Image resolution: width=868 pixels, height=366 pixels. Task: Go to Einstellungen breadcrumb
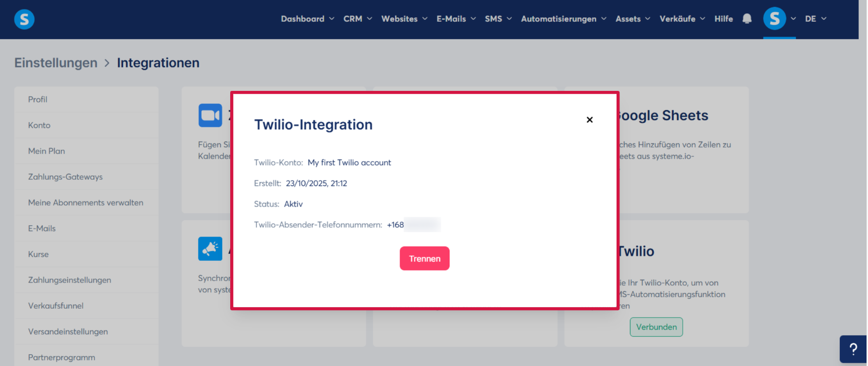click(56, 63)
